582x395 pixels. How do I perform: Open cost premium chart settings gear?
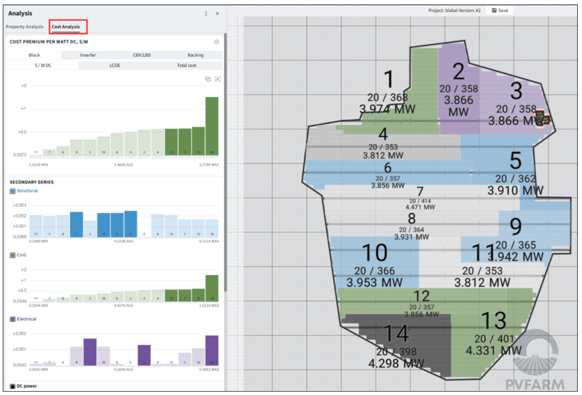coord(216,42)
